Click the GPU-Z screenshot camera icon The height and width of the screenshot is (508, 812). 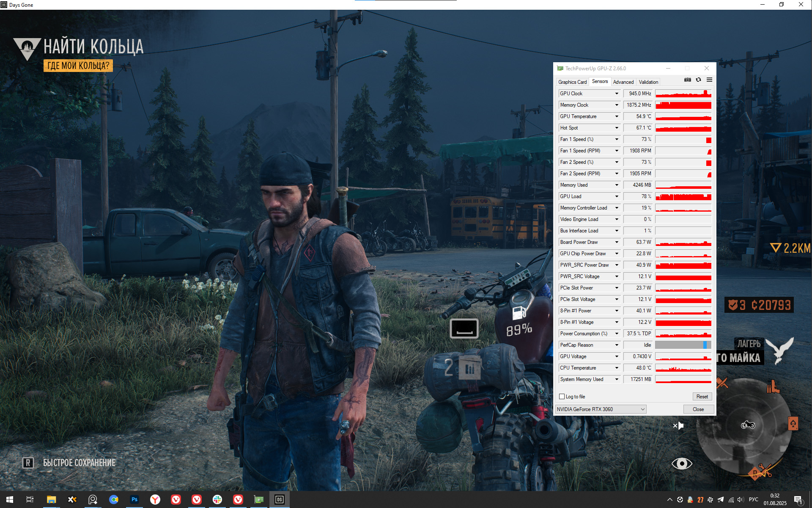tap(688, 80)
